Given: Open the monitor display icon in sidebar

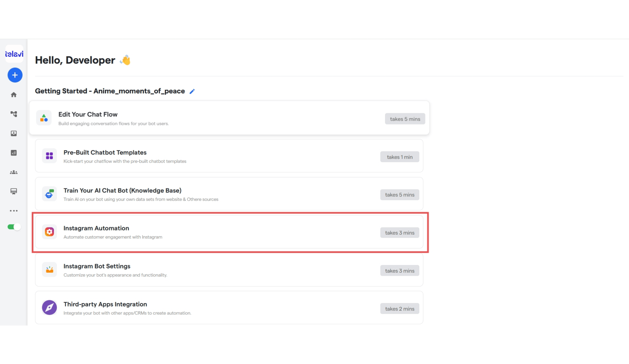Looking at the screenshot, I should [x=14, y=191].
